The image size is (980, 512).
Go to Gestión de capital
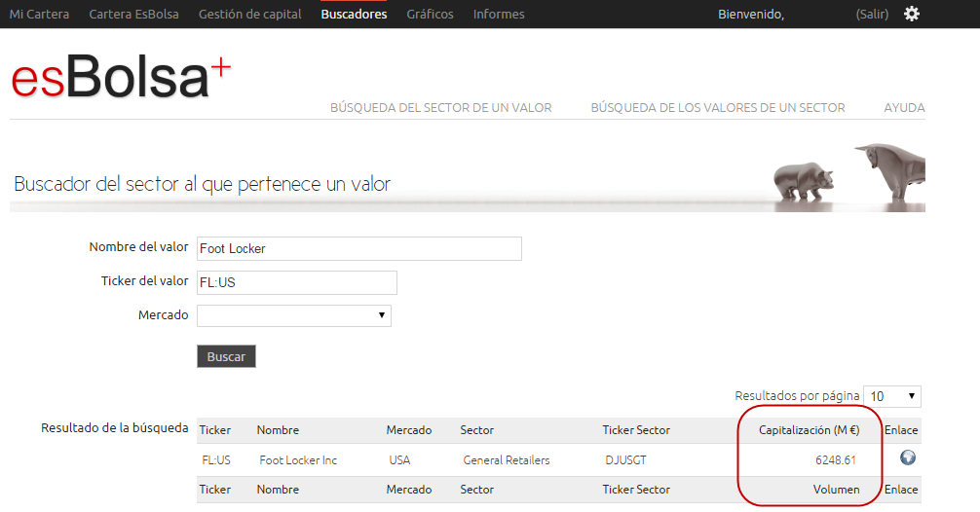coord(250,14)
